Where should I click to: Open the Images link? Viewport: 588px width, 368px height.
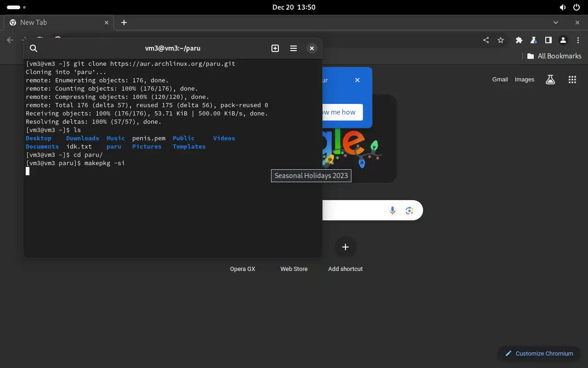(x=525, y=80)
